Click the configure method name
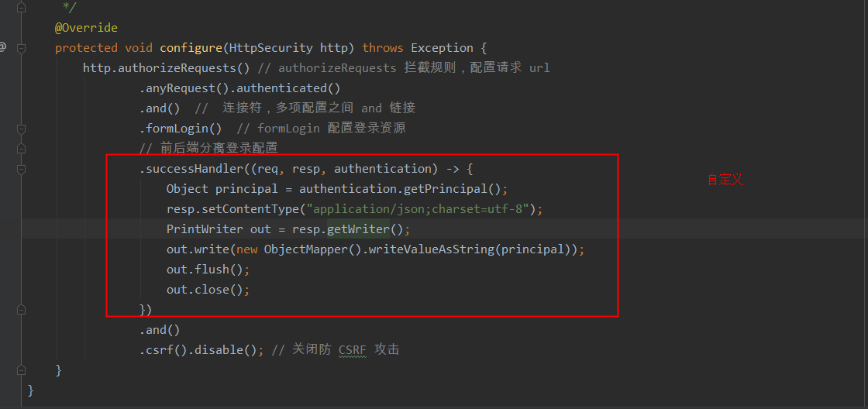The height and width of the screenshot is (409, 868). (191, 48)
